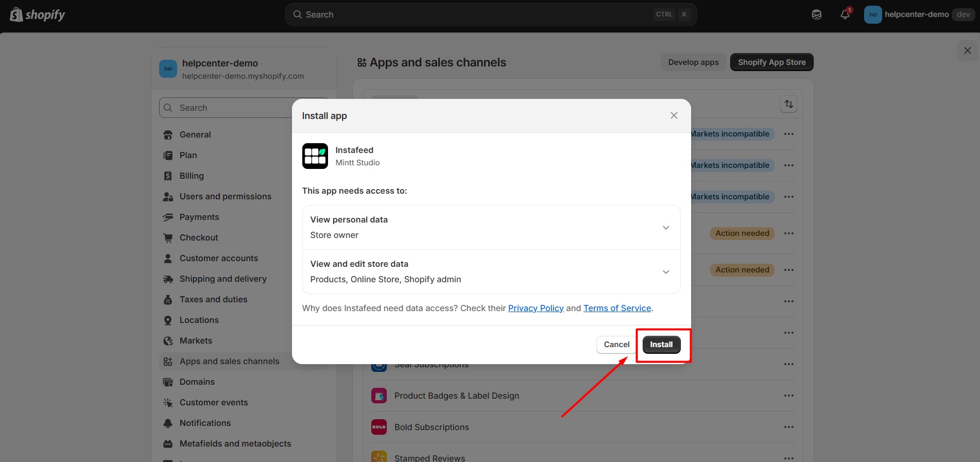
Task: Click the Users and permissions icon
Action: pos(168,197)
